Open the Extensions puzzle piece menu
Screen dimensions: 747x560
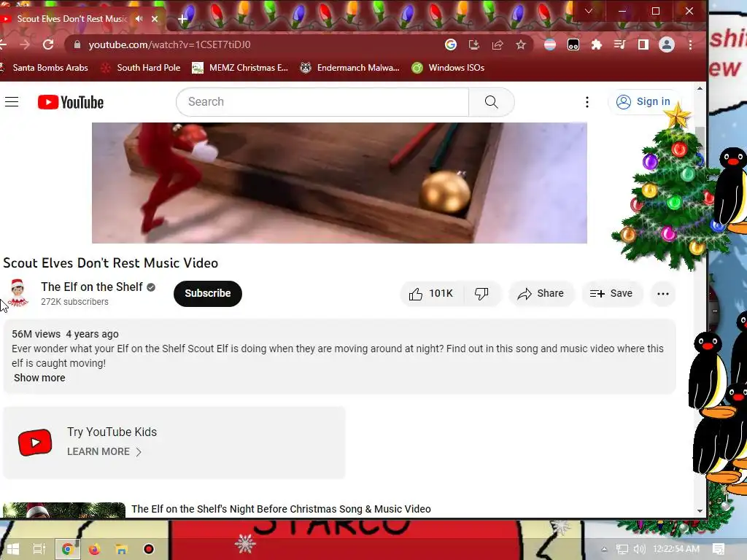(x=597, y=44)
